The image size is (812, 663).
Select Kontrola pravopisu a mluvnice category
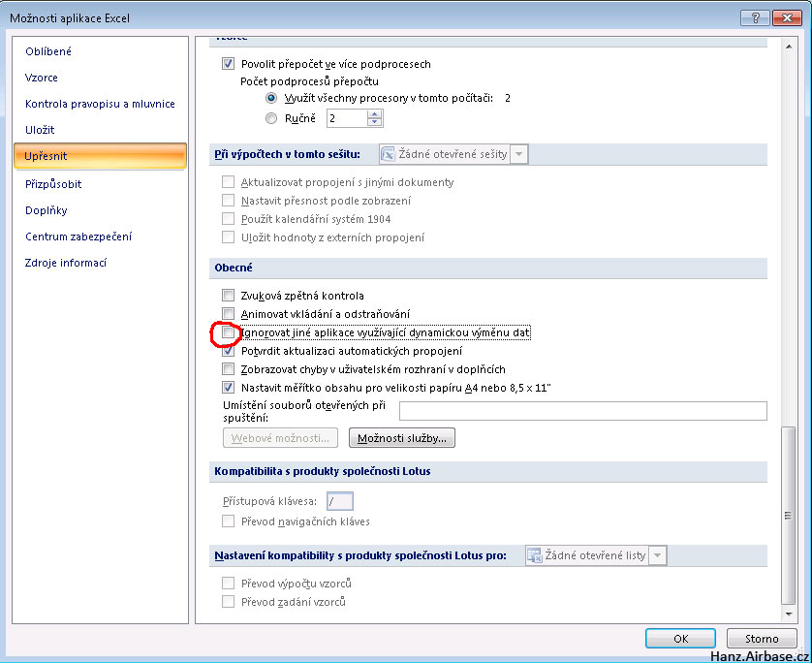pos(100,104)
